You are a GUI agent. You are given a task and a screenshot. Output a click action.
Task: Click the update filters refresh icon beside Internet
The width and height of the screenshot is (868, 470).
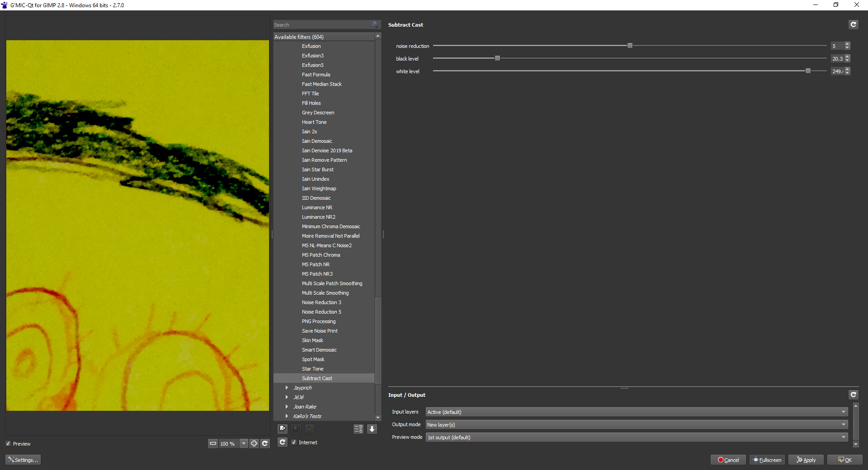pyautogui.click(x=283, y=442)
